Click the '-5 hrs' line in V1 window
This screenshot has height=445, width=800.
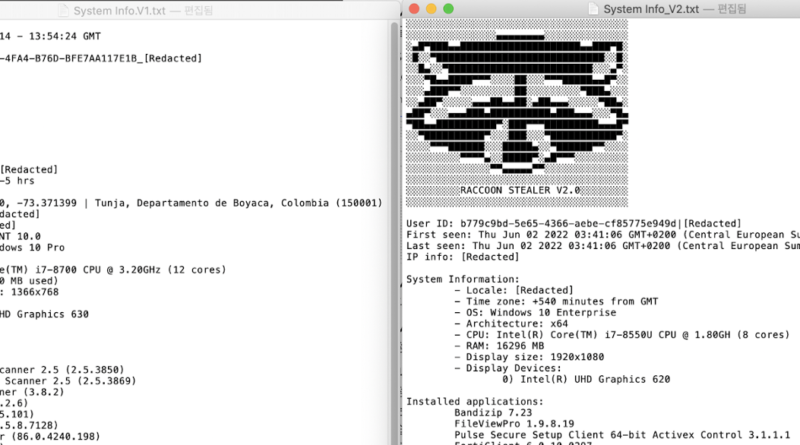coord(17,181)
